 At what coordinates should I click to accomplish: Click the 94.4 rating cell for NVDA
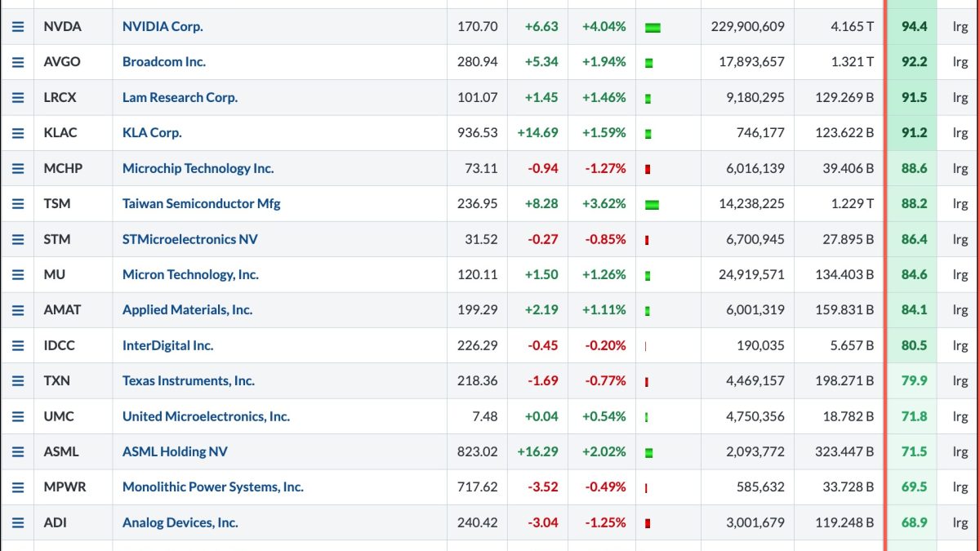(914, 27)
